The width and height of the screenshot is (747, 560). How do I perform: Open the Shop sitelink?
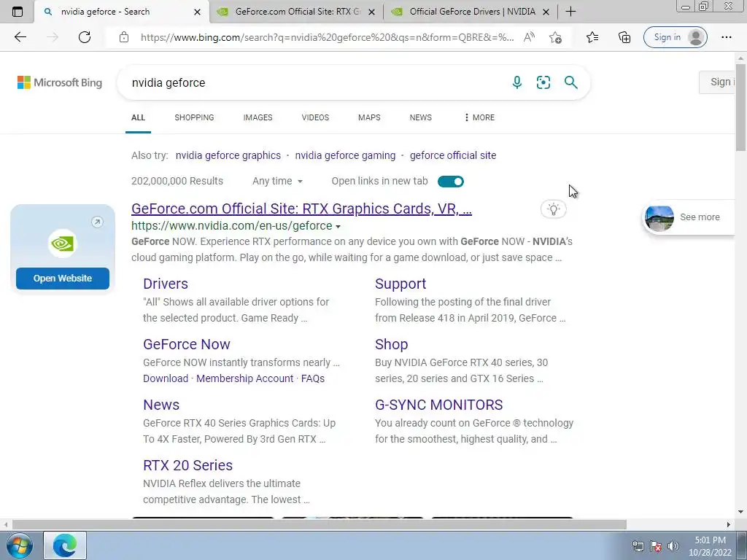[392, 344]
